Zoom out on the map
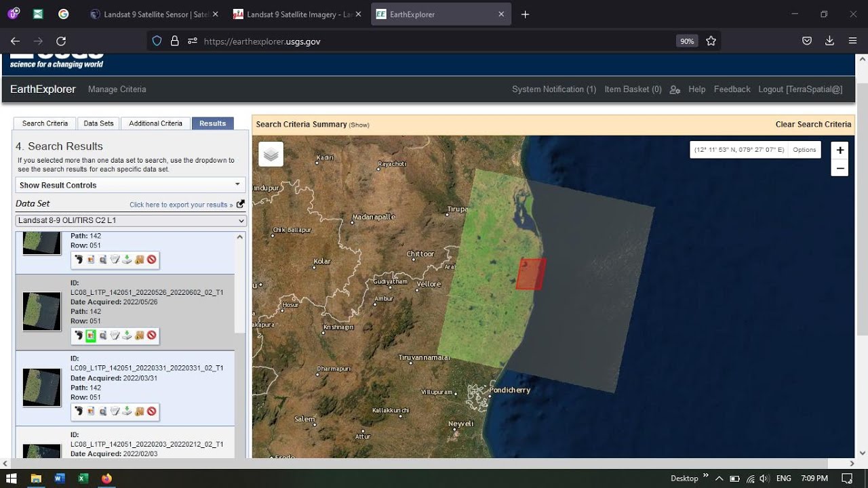This screenshot has height=488, width=868. point(840,168)
